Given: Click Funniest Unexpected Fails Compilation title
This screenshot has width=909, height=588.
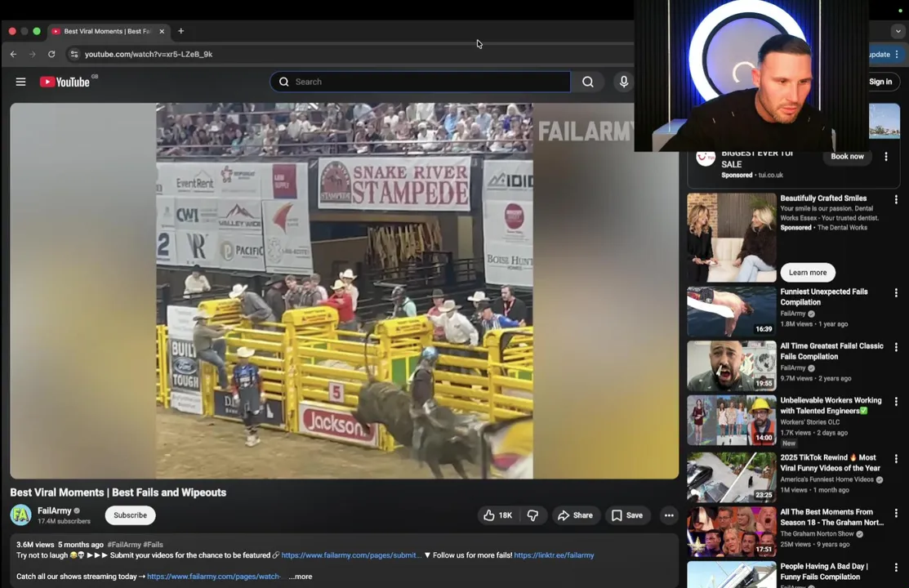Looking at the screenshot, I should pyautogui.click(x=824, y=297).
